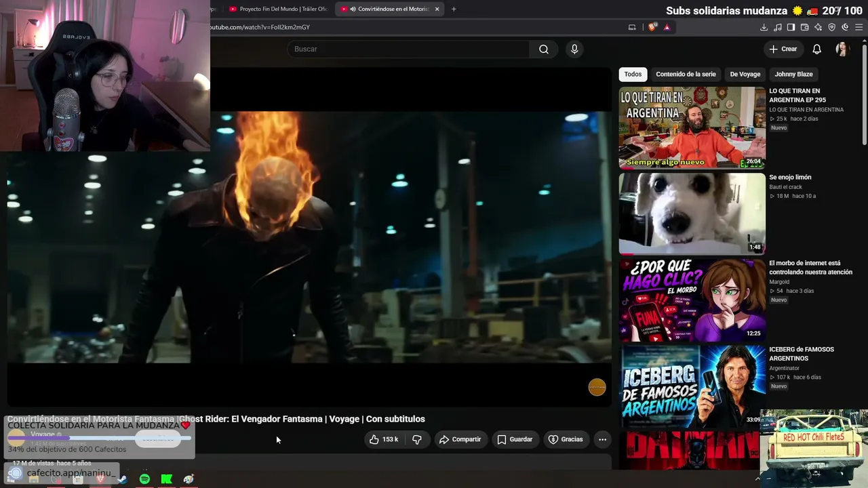Click inside the Buscar search field
The image size is (868, 488).
point(408,49)
